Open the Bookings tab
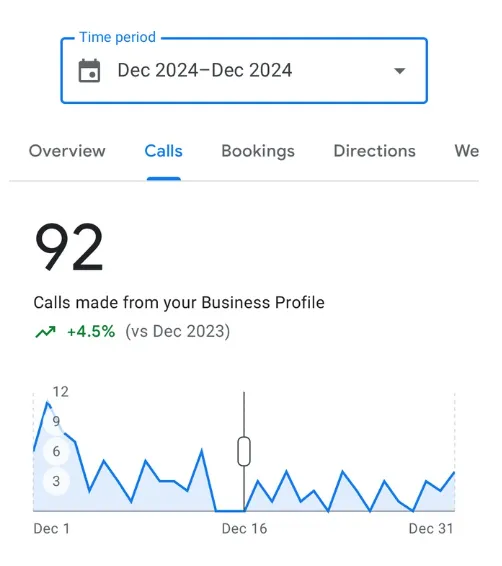 [x=258, y=152]
